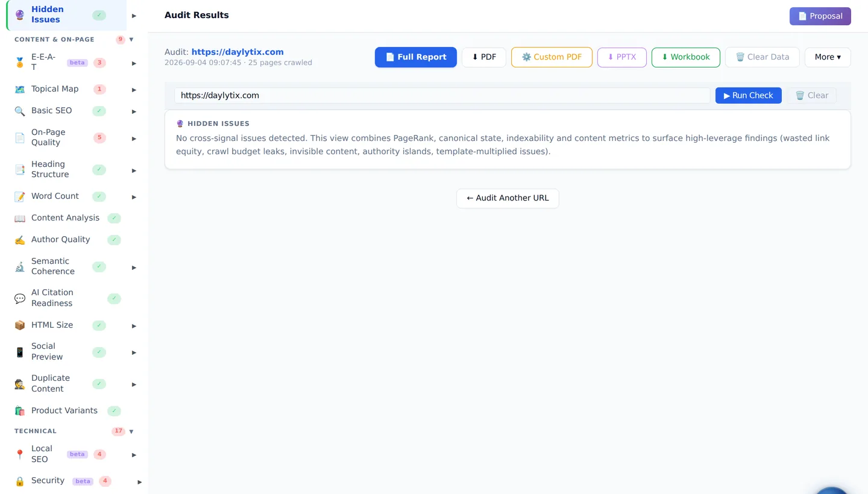Click the Author Quality writing hand icon
Image resolution: width=868 pixels, height=494 pixels.
tap(20, 240)
